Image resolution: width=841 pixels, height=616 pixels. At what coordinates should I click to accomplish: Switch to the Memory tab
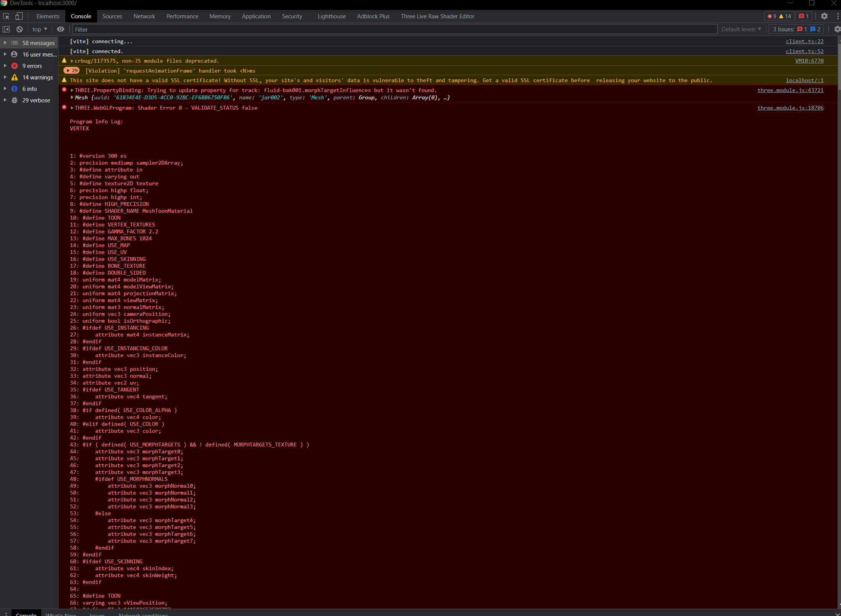point(220,16)
